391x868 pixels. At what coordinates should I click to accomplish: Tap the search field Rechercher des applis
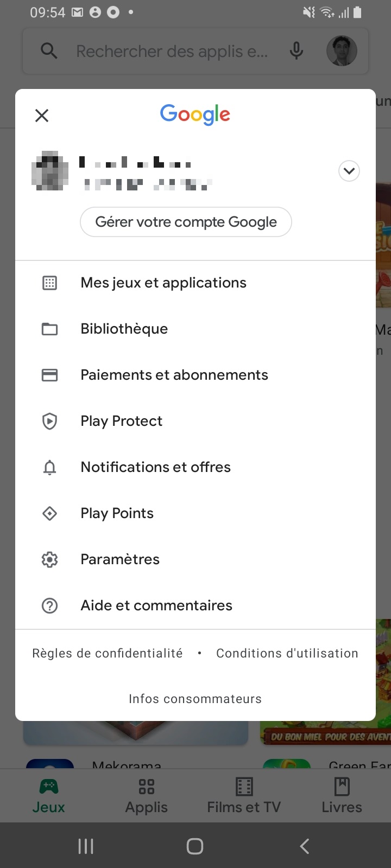coord(172,52)
